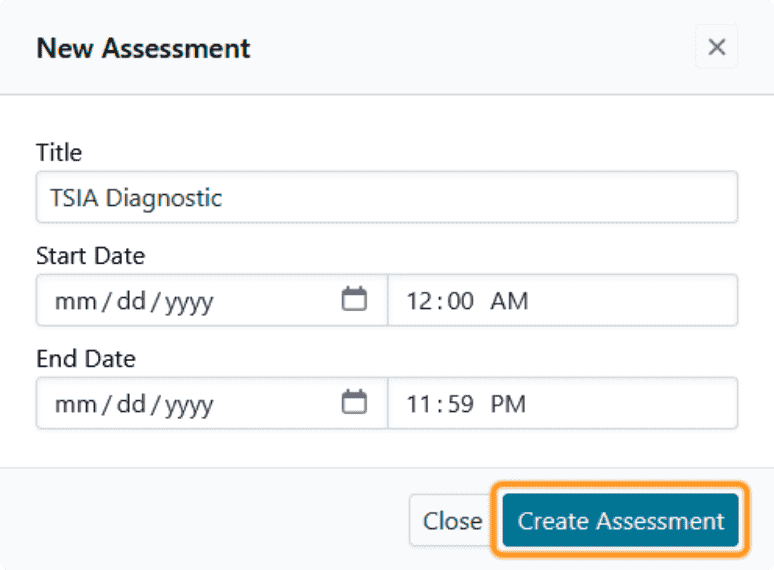Select the PM period in end time

pyautogui.click(x=508, y=404)
